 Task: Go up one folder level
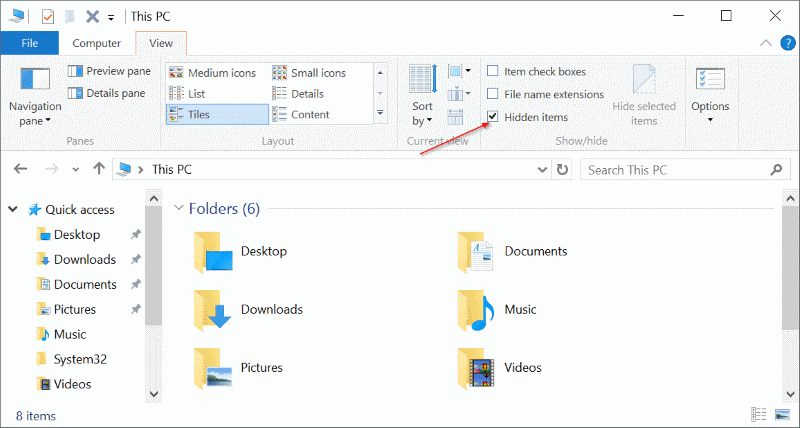[x=99, y=170]
